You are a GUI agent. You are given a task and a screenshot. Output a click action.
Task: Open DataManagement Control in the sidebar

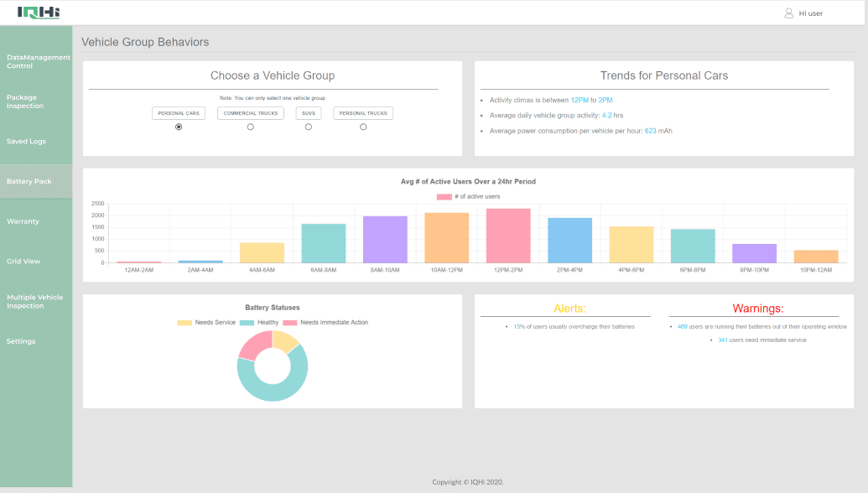[x=39, y=61]
